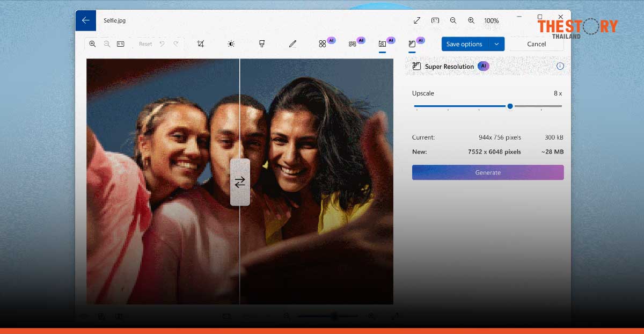Open the light adjustment controls
The width and height of the screenshot is (644, 334).
(231, 43)
